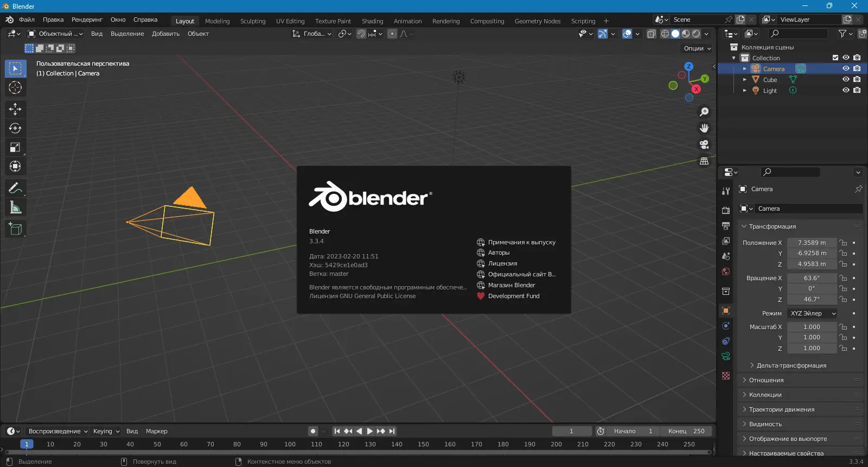Viewport: 868px width, 467px height.
Task: Open the View Layer properties tab
Action: [x=726, y=241]
